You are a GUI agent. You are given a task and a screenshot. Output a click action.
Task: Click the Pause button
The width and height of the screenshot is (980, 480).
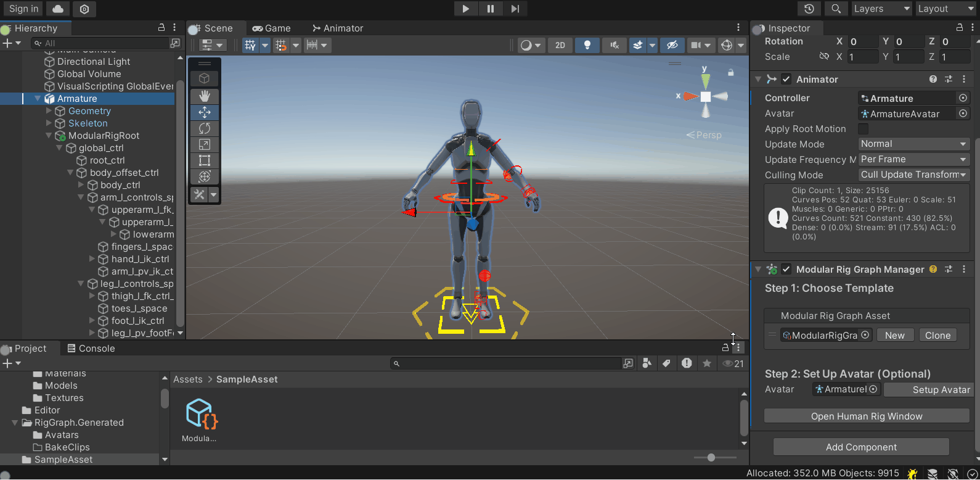tap(491, 9)
